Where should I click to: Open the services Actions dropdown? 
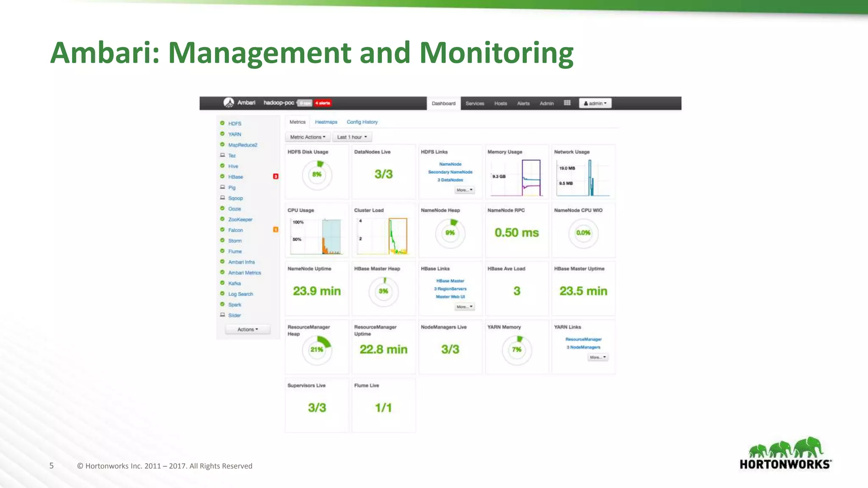[x=248, y=329]
